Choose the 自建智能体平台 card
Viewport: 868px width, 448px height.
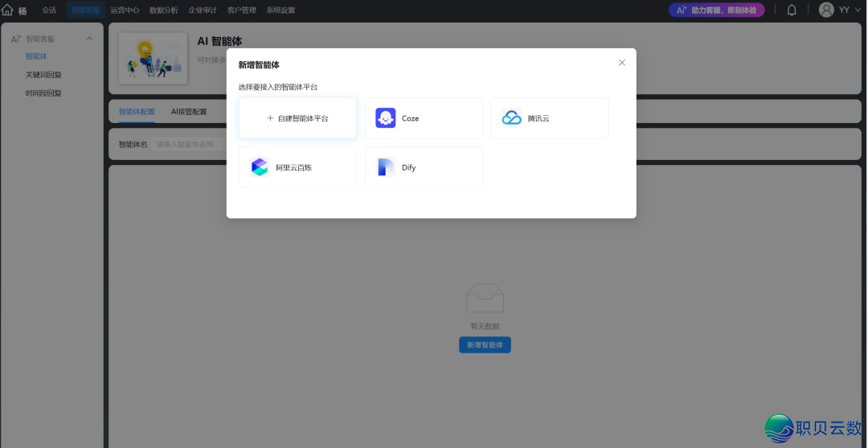point(298,118)
